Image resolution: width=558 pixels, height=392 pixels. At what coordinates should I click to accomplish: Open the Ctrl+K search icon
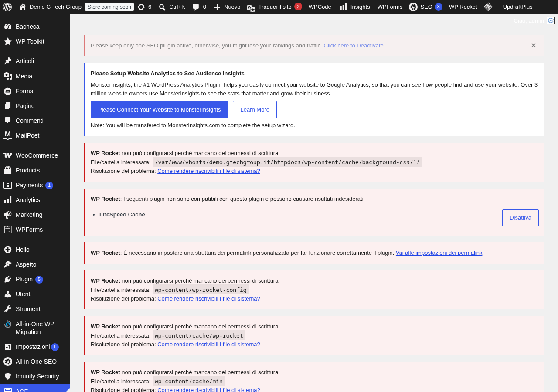162,7
